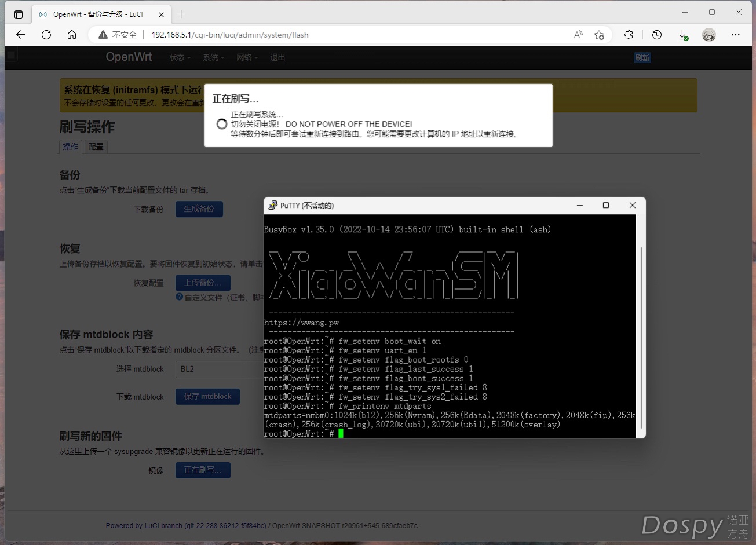Open browser history clock icon
756x545 pixels.
(656, 35)
